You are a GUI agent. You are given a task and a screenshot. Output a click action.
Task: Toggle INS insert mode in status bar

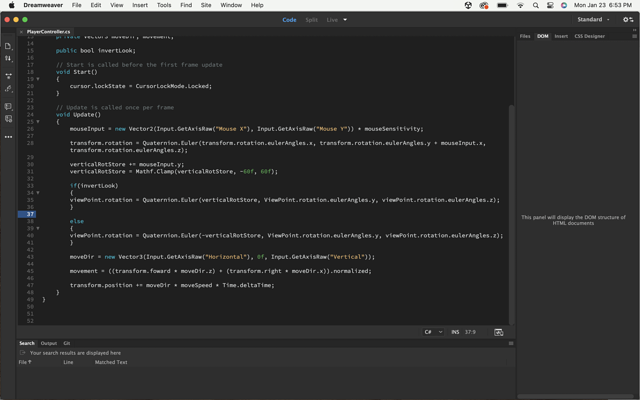(455, 332)
